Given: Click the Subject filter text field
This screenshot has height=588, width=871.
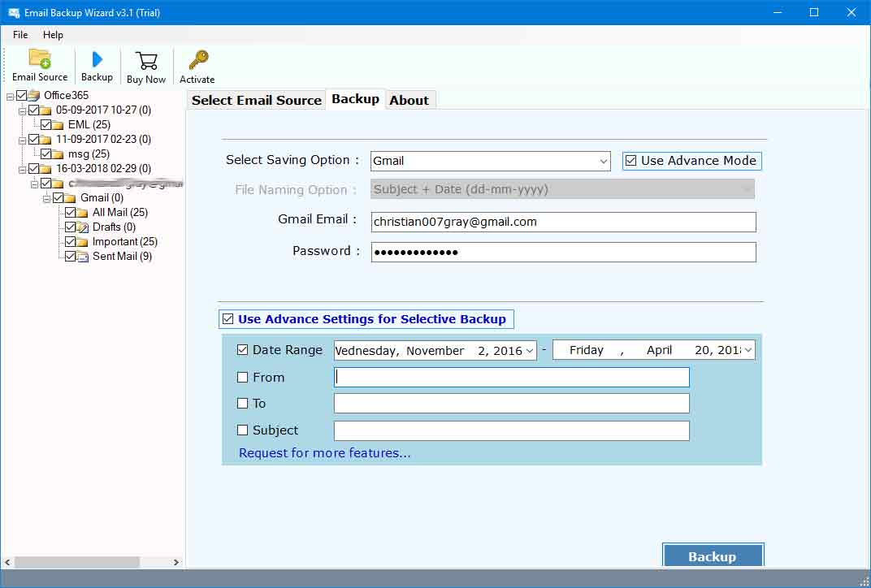Looking at the screenshot, I should point(512,431).
